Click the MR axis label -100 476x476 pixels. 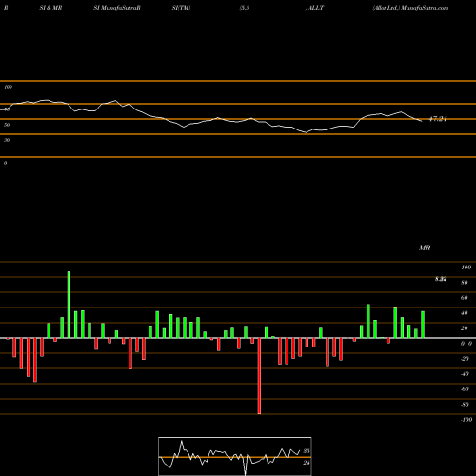tap(466, 420)
